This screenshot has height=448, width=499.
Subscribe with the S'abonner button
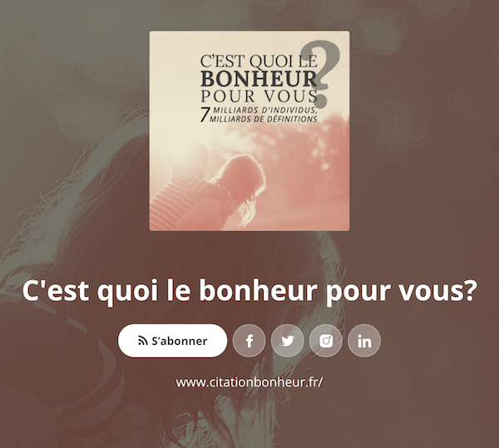(172, 341)
